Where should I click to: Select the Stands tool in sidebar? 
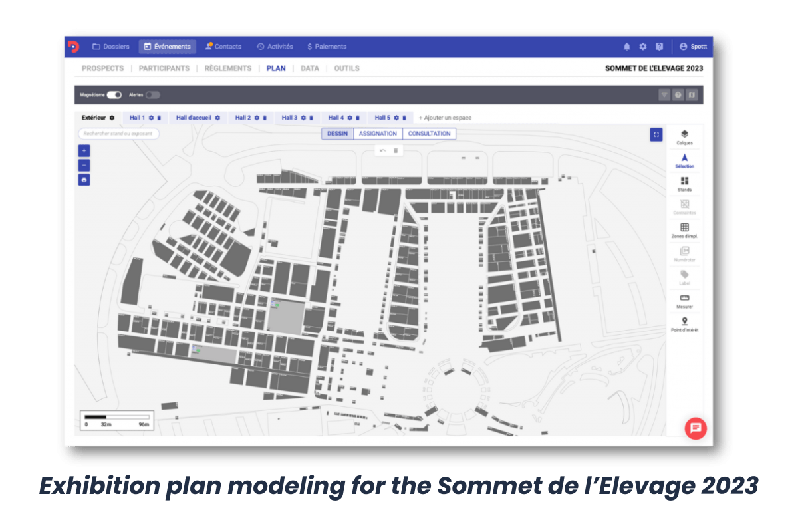click(x=684, y=184)
